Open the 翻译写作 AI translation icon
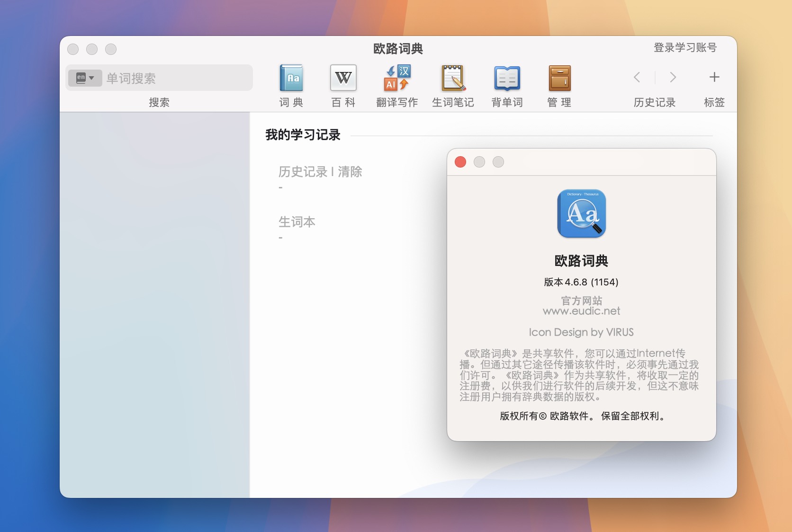 click(397, 78)
